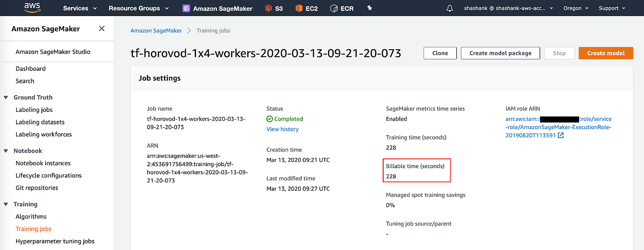
Task: Open the Amazon SageMaker service icon
Action: 186,8
